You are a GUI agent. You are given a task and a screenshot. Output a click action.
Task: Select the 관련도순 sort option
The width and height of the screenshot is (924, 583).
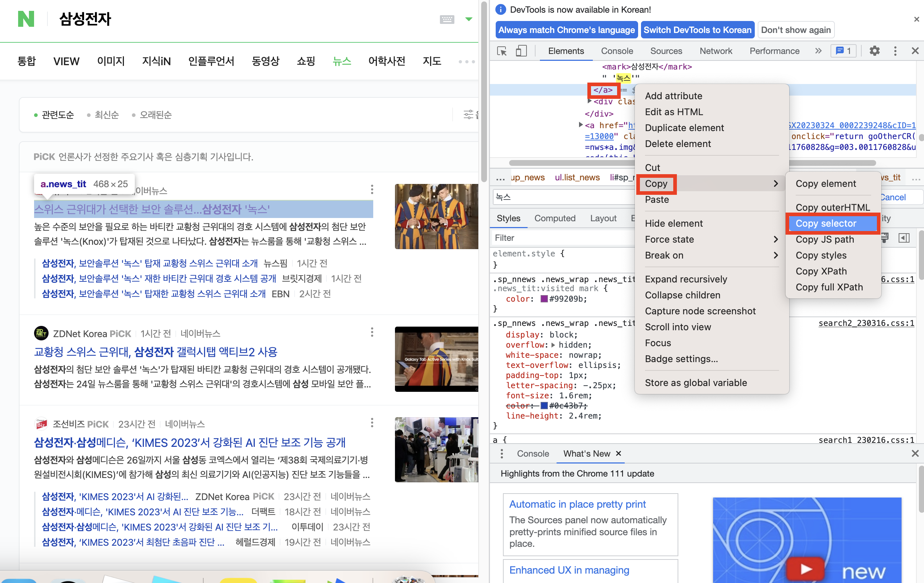(x=58, y=115)
